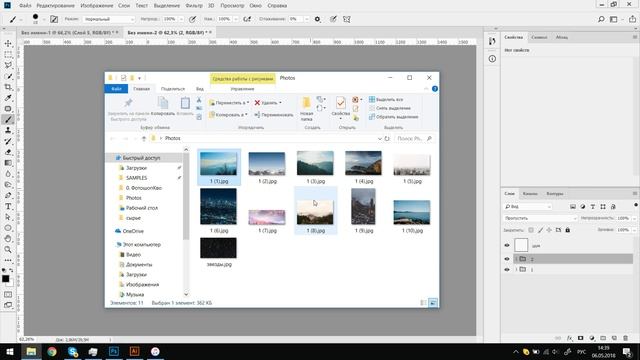Create a new group in Layers panel
The image size is (640, 360).
[x=603, y=338]
